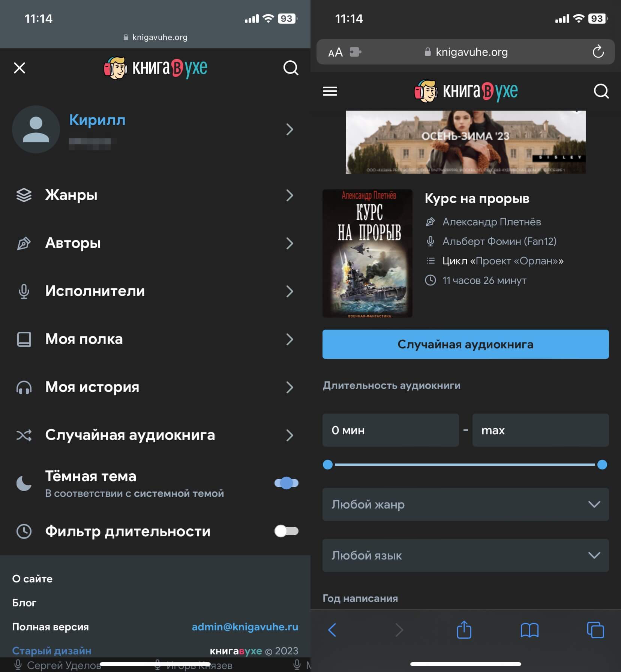The width and height of the screenshot is (621, 672).
Task: Tap the AA reader settings icon
Action: click(335, 52)
